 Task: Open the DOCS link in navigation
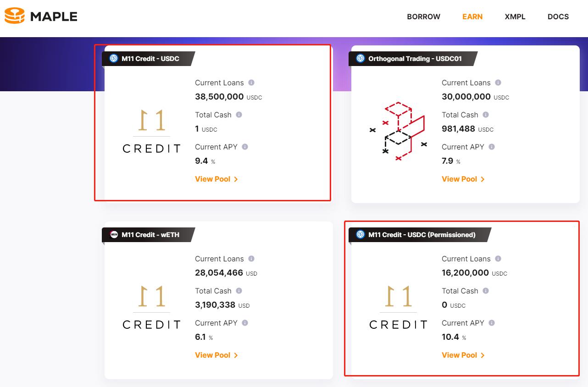pyautogui.click(x=558, y=17)
